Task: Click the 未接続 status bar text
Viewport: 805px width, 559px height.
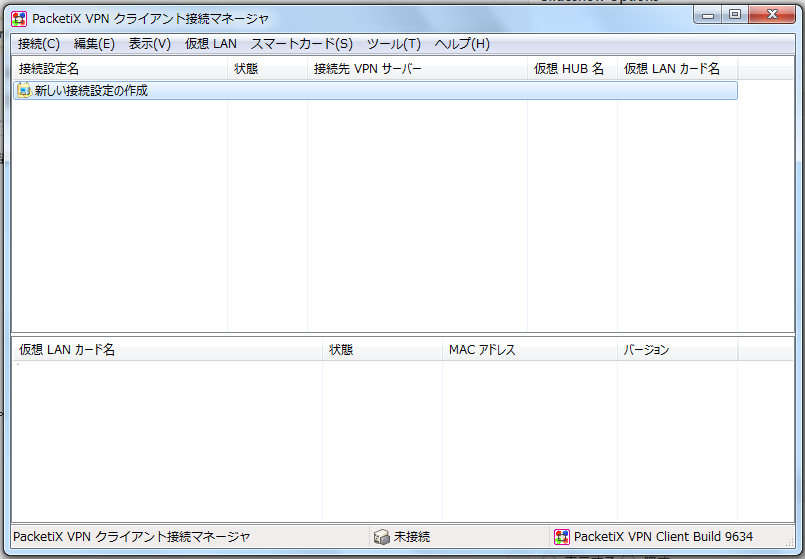Action: point(412,537)
